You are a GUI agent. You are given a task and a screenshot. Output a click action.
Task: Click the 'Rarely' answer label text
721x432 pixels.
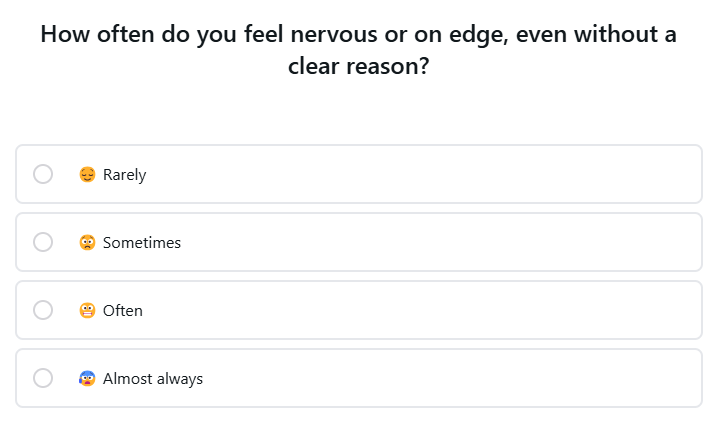click(x=125, y=175)
